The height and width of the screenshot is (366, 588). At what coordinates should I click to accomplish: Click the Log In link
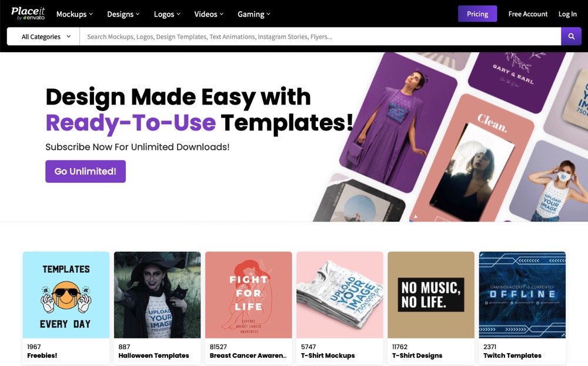coord(567,14)
